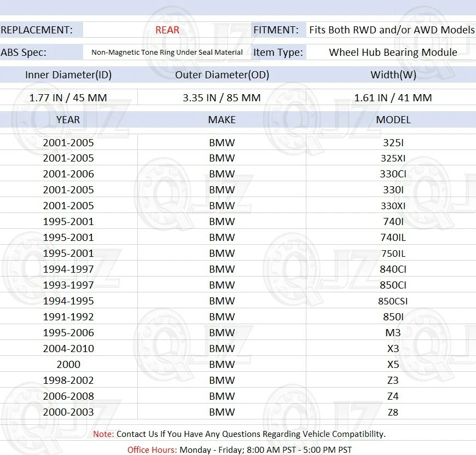Viewport: 476px width, 455px height.
Task: Click the red Note: label
Action: click(x=103, y=434)
